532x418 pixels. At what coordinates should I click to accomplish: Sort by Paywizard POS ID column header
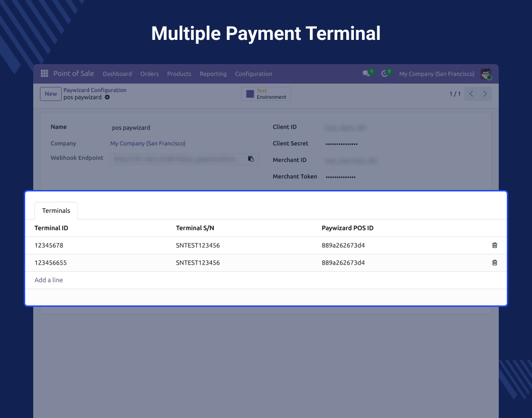pyautogui.click(x=347, y=228)
